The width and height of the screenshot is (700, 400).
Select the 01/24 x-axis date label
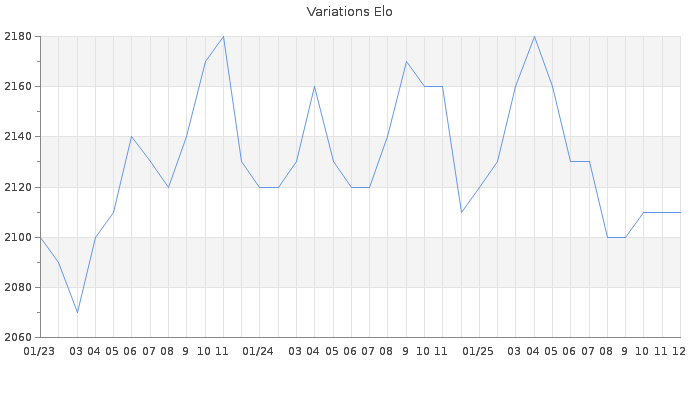tap(258, 351)
